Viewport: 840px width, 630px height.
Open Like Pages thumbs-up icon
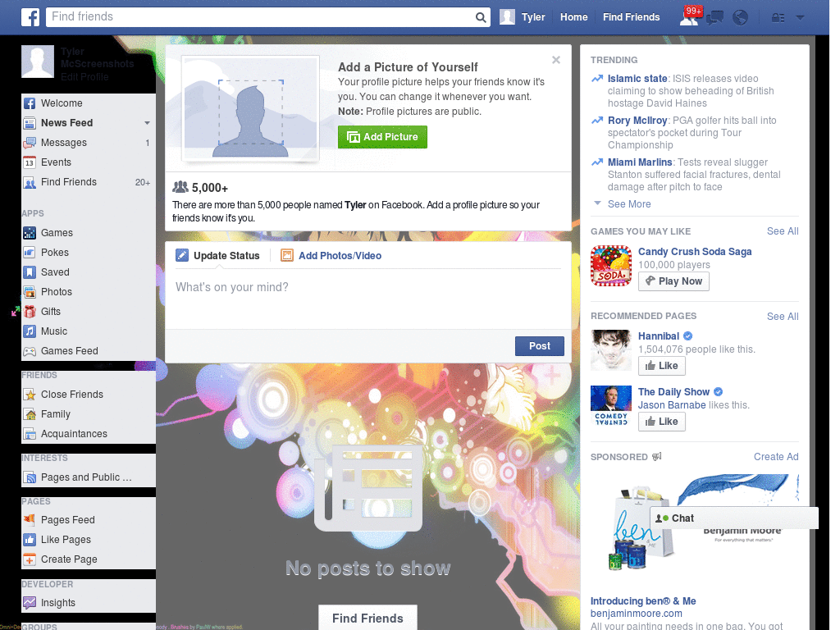[x=30, y=540]
